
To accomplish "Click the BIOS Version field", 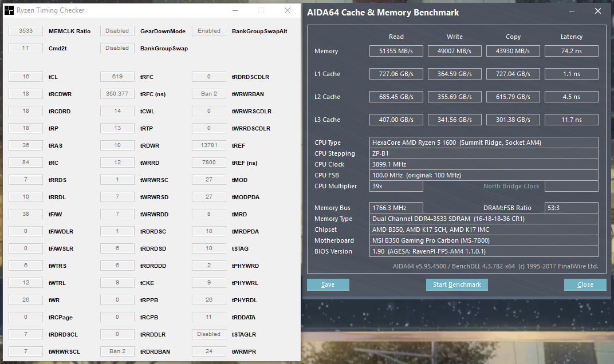I will click(x=483, y=251).
